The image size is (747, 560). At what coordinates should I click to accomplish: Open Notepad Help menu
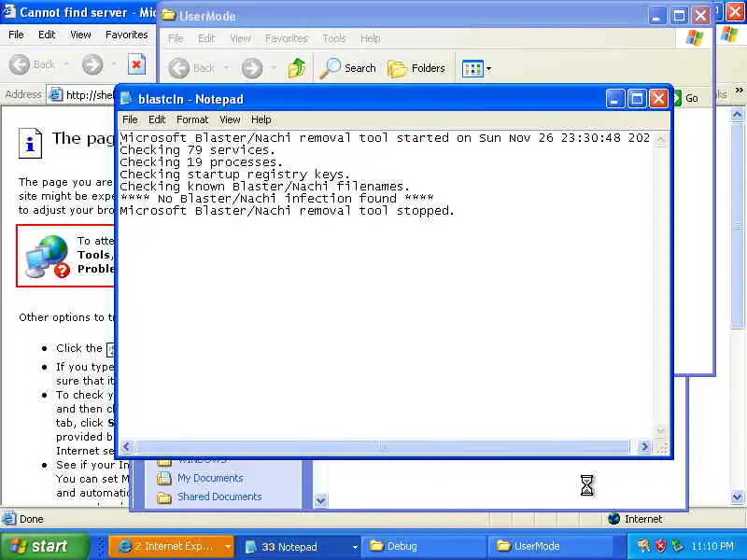coord(261,119)
